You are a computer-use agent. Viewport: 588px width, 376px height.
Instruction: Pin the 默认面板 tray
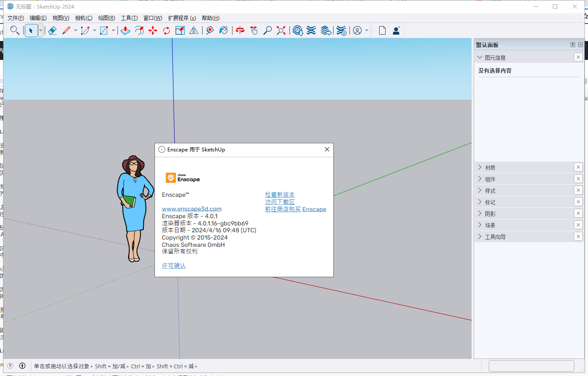coord(573,44)
